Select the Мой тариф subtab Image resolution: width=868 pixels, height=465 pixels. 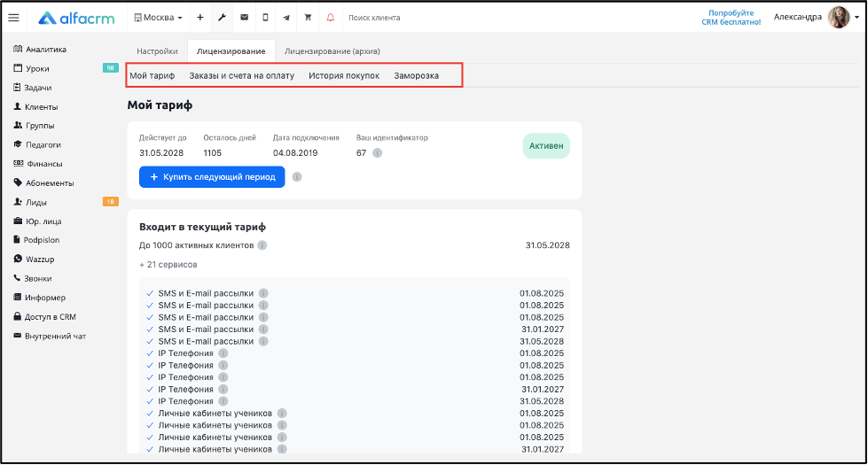(x=152, y=76)
